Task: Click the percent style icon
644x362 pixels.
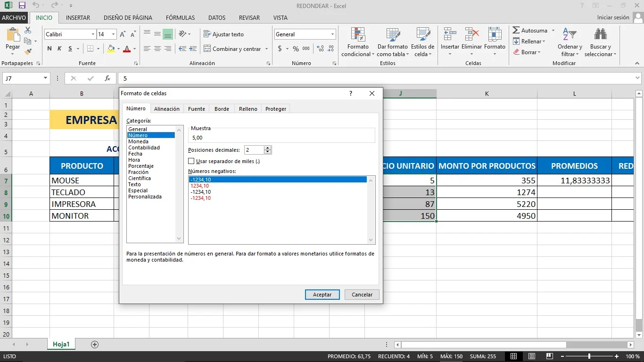Action: pyautogui.click(x=296, y=49)
